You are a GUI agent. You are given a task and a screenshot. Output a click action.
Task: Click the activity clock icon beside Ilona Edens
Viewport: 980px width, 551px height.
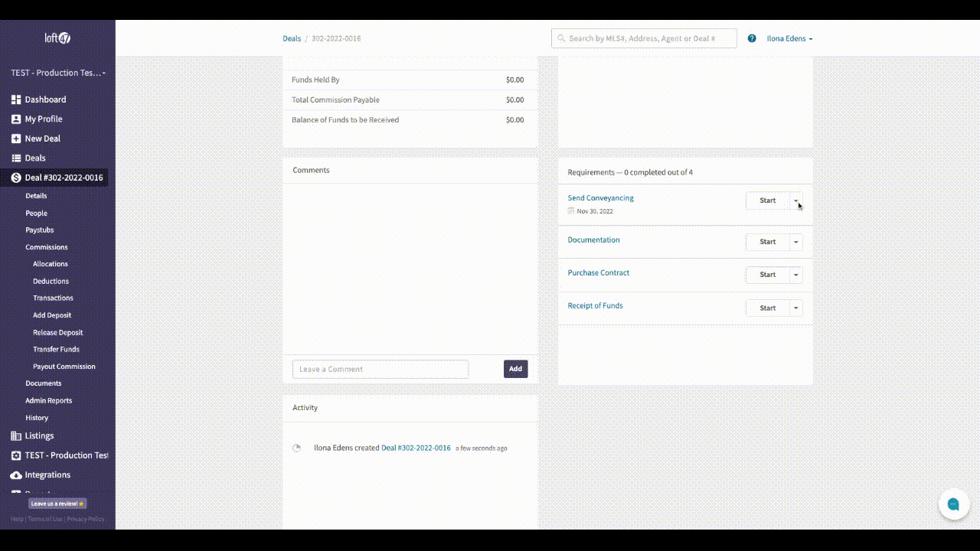297,448
